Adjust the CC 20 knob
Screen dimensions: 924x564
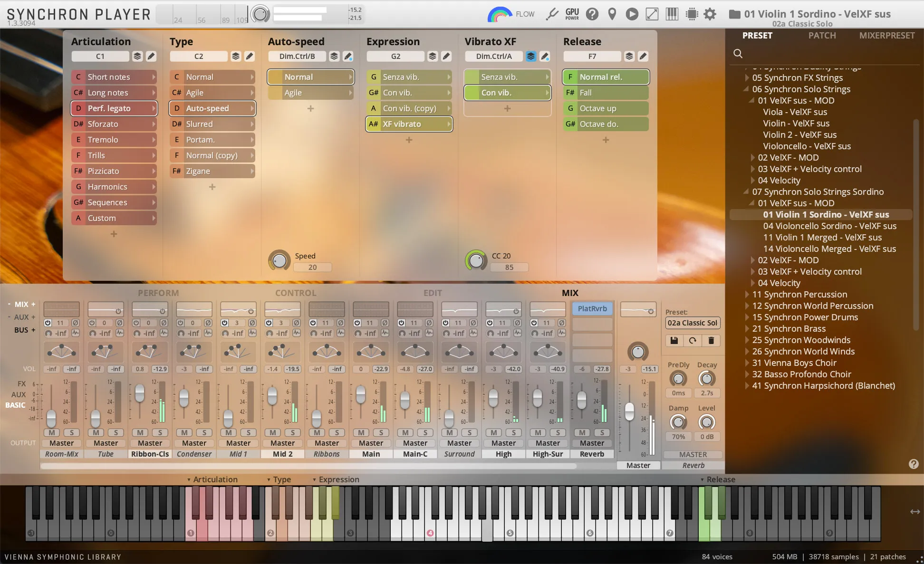tap(476, 260)
